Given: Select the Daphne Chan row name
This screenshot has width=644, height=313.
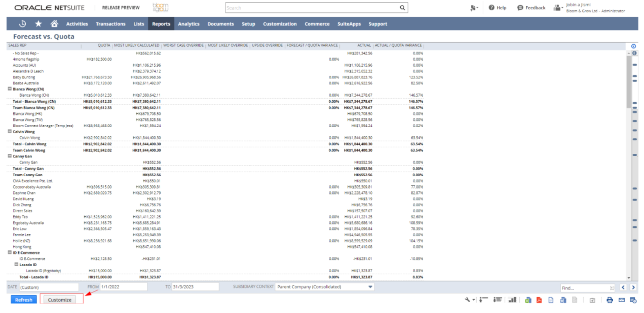Looking at the screenshot, I should coord(24,193).
